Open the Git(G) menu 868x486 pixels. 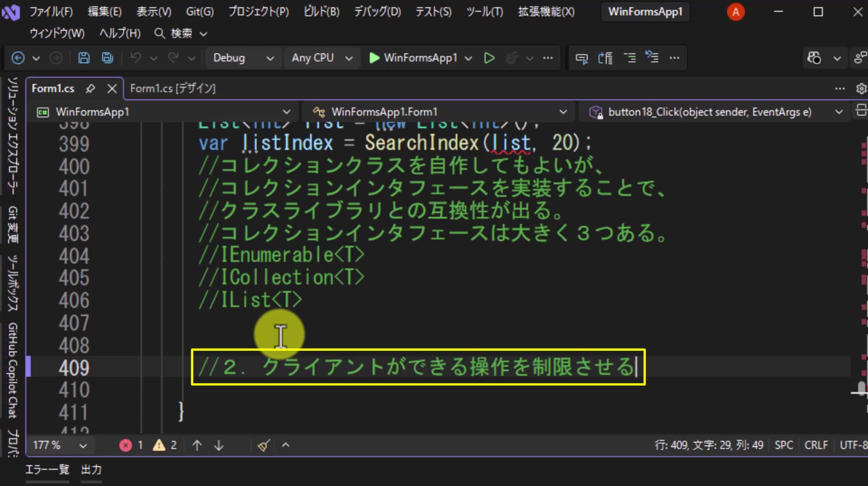pyautogui.click(x=200, y=12)
